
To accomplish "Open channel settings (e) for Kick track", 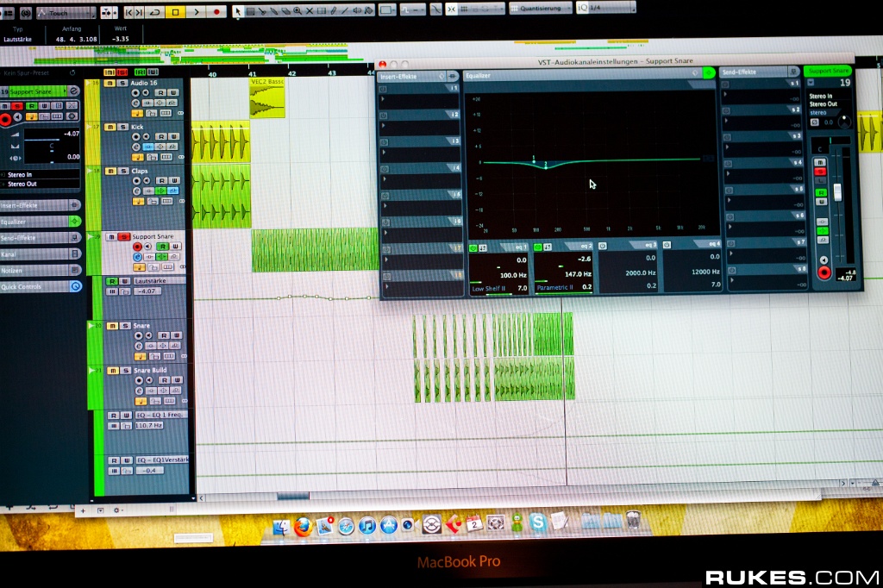I will pyautogui.click(x=136, y=147).
